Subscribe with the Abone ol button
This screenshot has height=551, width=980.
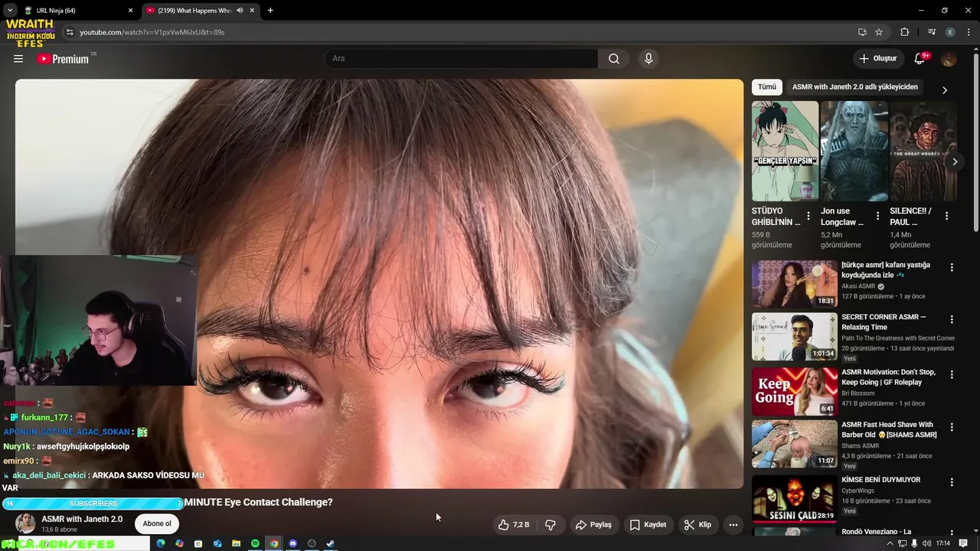click(157, 523)
